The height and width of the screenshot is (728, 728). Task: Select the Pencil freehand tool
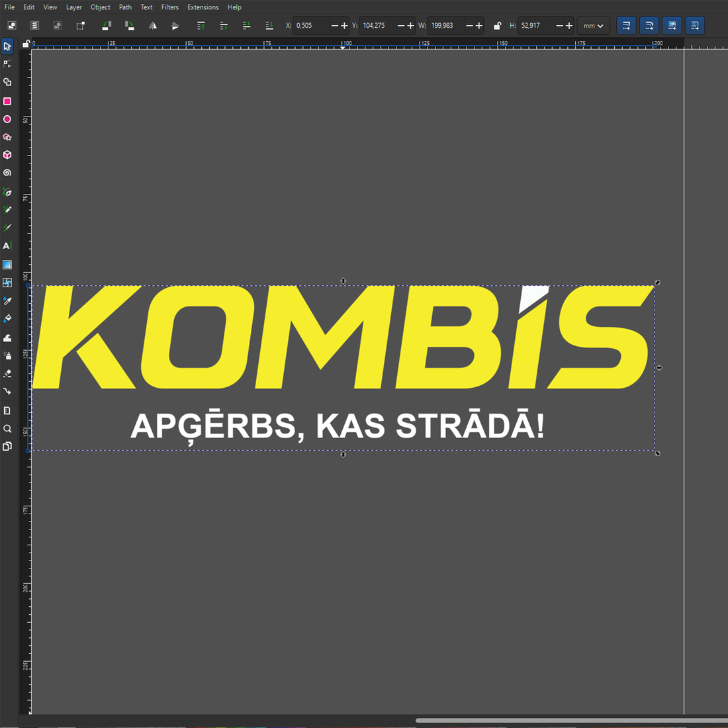point(7,209)
